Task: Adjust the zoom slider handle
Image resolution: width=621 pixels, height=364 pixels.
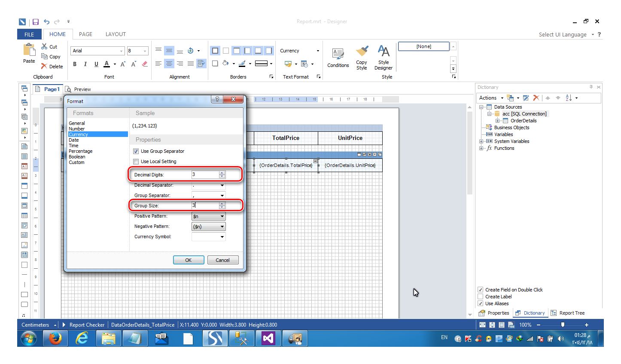Action: (x=563, y=325)
